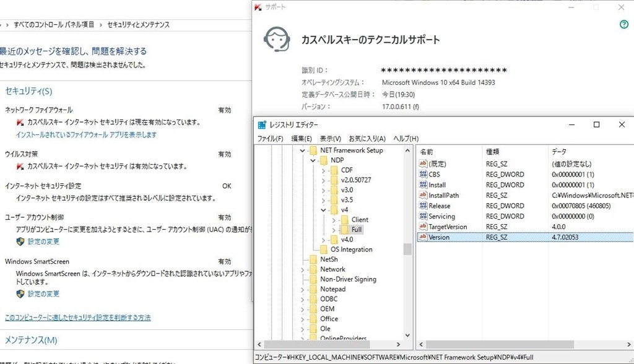Select the Install DWORD value icon
634x364 pixels.
coord(423,185)
